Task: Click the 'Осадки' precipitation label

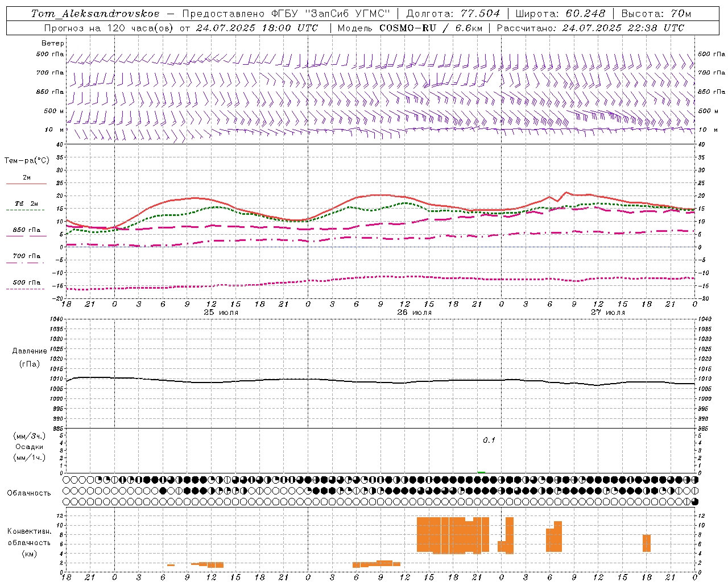Action: click(30, 447)
